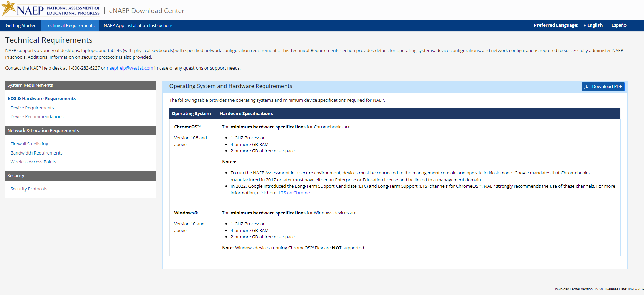Open Security Protocols link
This screenshot has height=295, width=644.
coord(29,189)
